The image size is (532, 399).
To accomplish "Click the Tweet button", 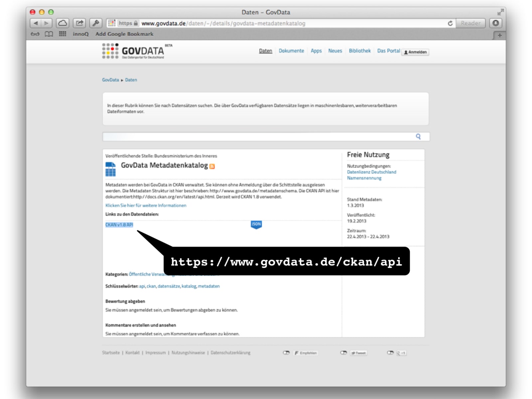I will tap(358, 353).
